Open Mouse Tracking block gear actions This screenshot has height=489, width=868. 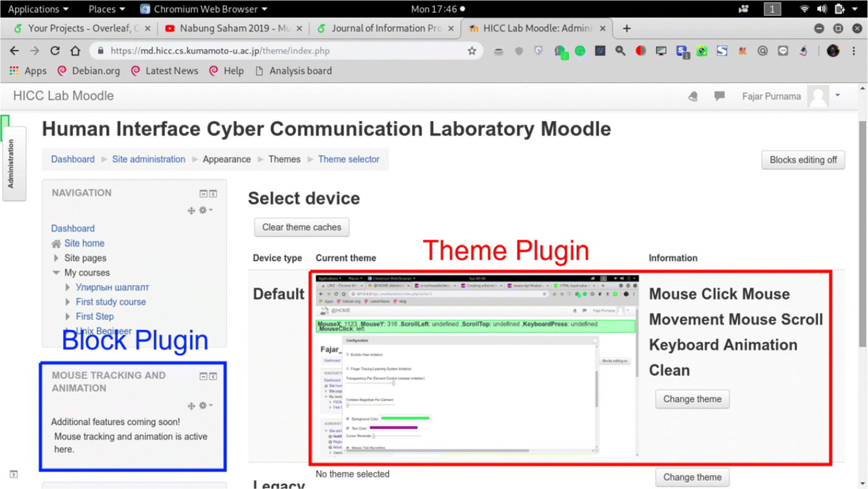click(x=205, y=406)
